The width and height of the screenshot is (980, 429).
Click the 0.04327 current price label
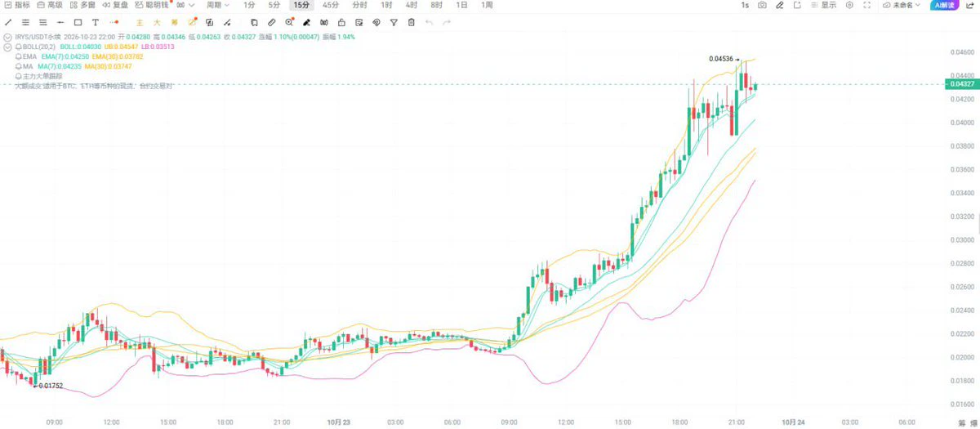click(x=960, y=84)
